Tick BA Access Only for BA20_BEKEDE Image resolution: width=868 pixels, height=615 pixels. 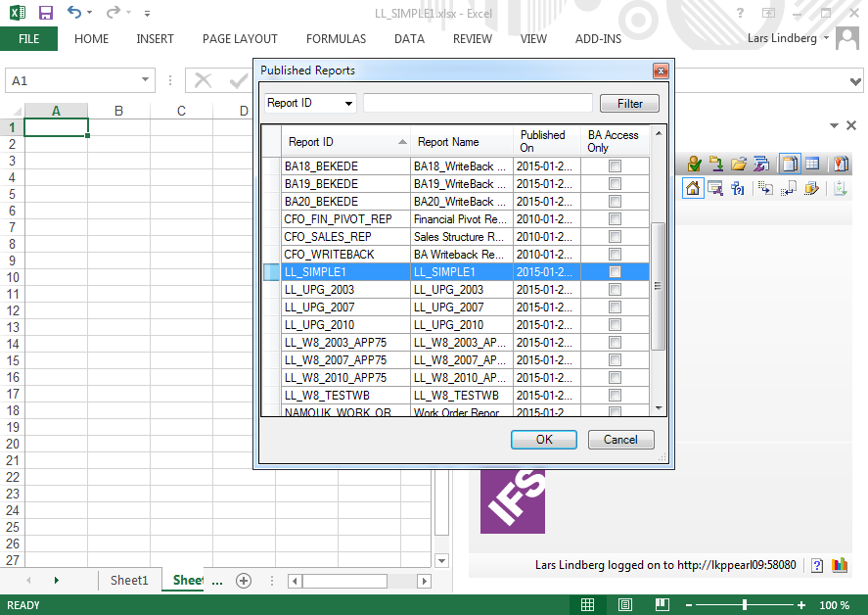point(615,202)
